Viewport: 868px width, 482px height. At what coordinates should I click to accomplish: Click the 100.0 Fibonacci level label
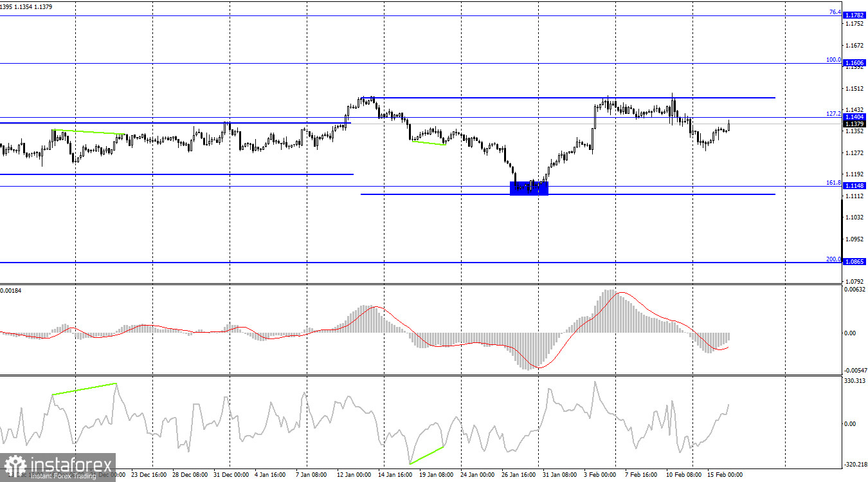(833, 60)
